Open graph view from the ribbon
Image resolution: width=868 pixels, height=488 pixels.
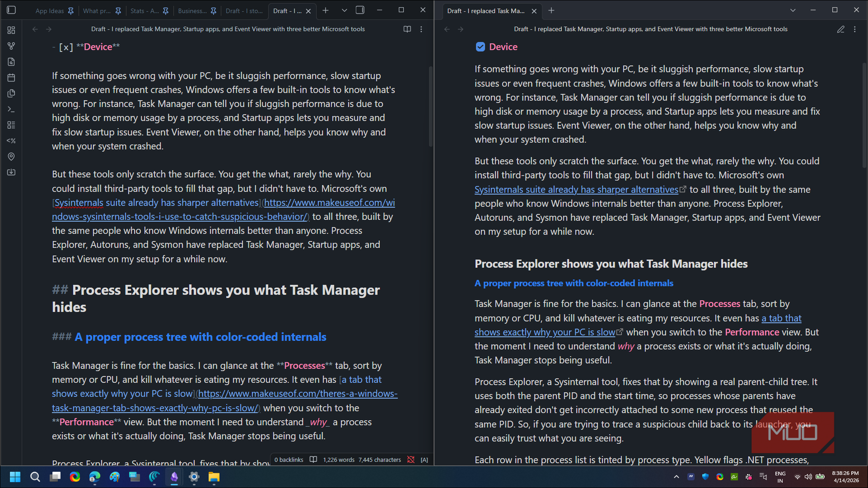click(x=11, y=46)
